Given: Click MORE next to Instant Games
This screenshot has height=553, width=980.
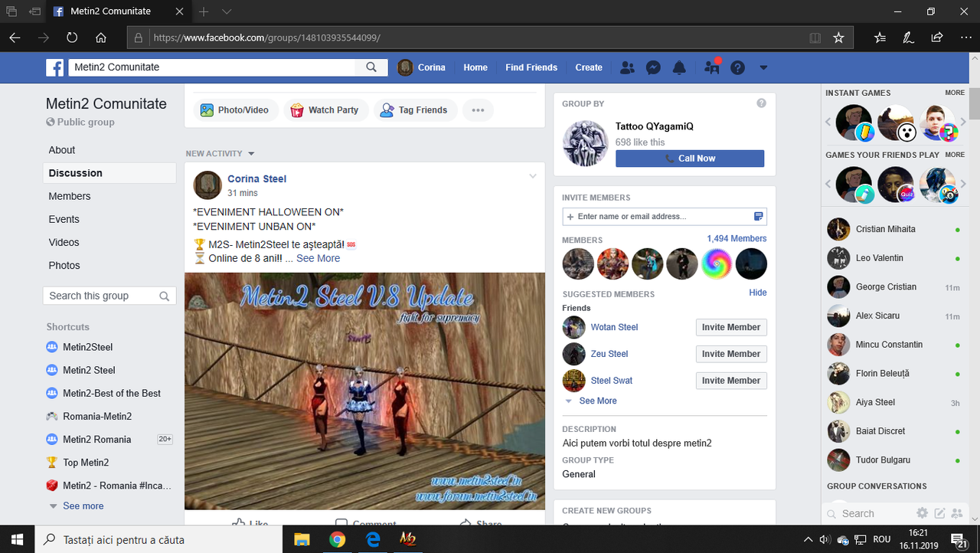Looking at the screenshot, I should [955, 93].
